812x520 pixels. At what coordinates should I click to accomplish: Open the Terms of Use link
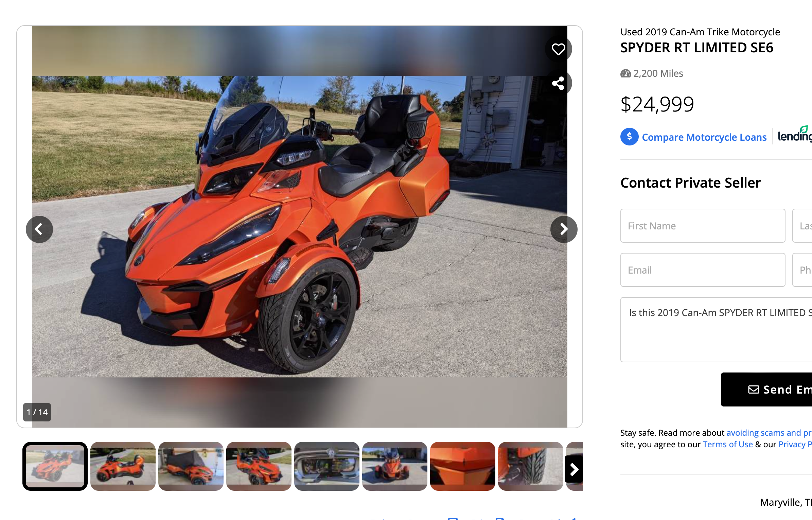[x=728, y=444]
